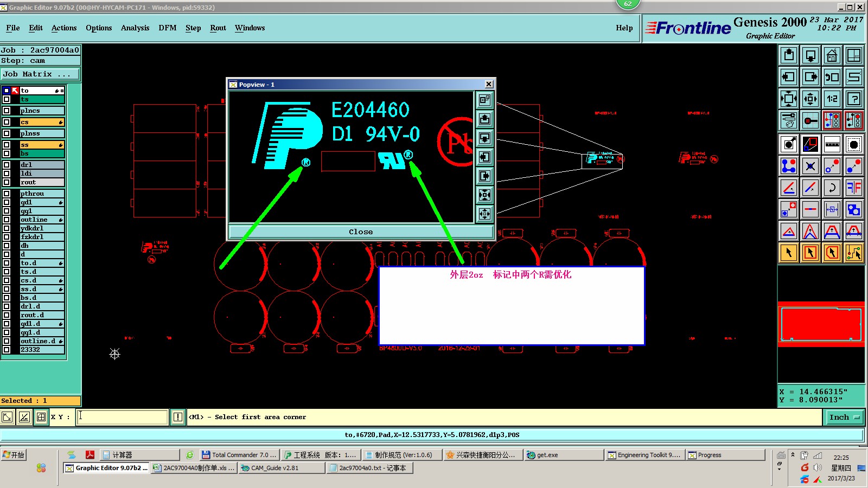Open the Actions menu
The height and width of the screenshot is (488, 868).
coord(64,28)
